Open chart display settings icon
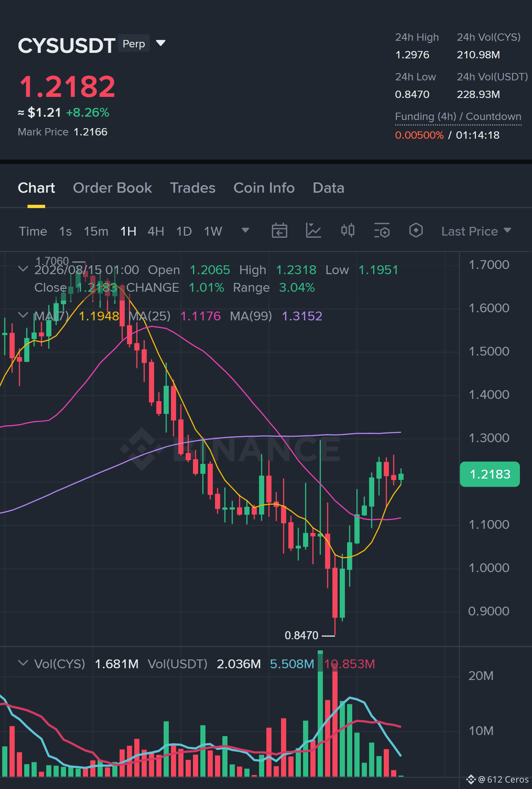Image resolution: width=532 pixels, height=789 pixels. 382,231
